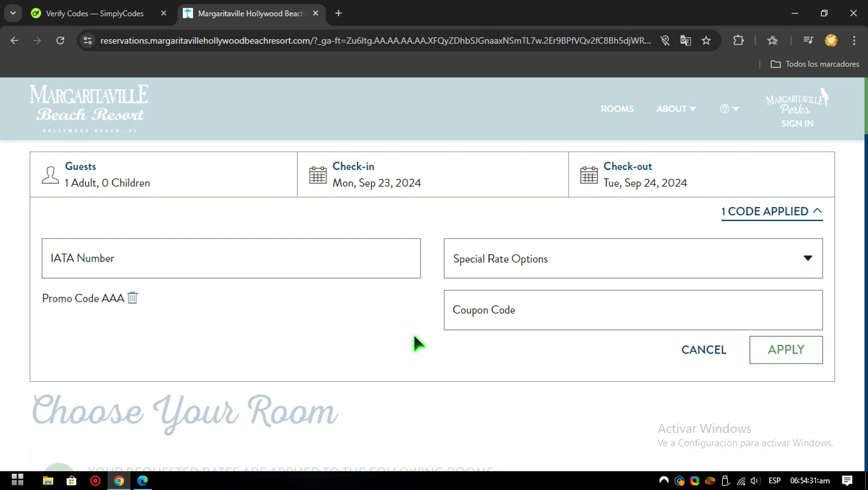Open the Check-out calendar icon

click(x=589, y=175)
